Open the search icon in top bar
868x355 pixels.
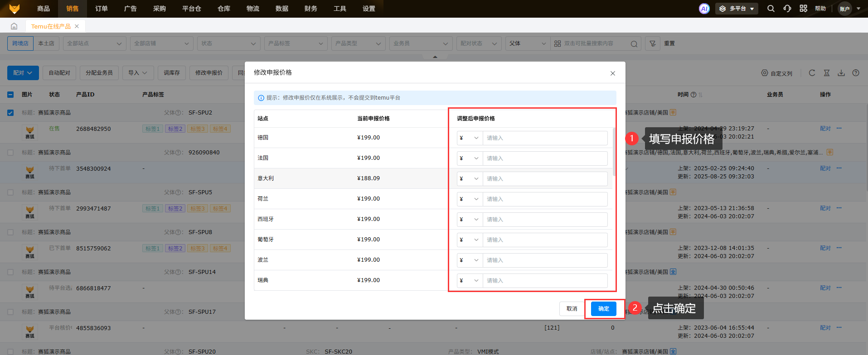(771, 9)
